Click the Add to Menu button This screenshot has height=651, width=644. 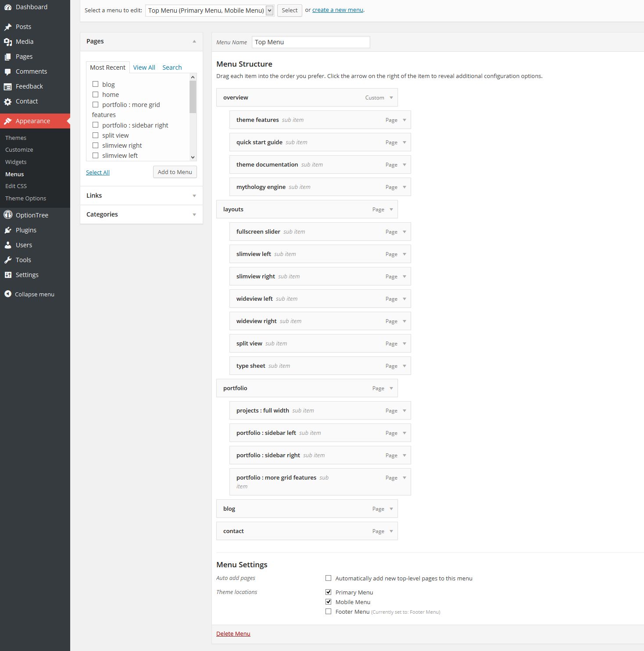[175, 172]
